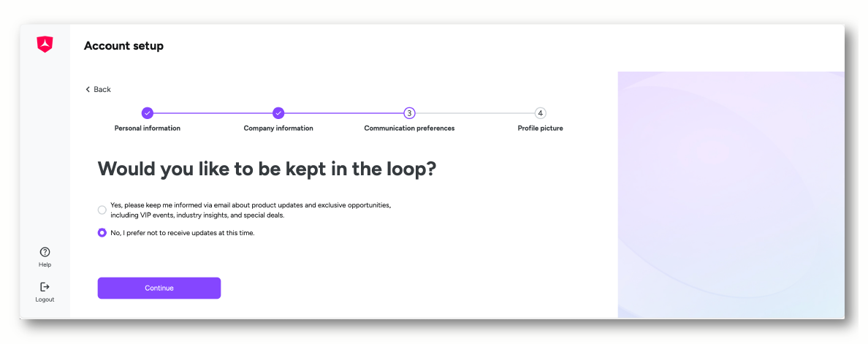The height and width of the screenshot is (344, 868).
Task: Click the Company information checkmark step circle
Action: [x=278, y=112]
